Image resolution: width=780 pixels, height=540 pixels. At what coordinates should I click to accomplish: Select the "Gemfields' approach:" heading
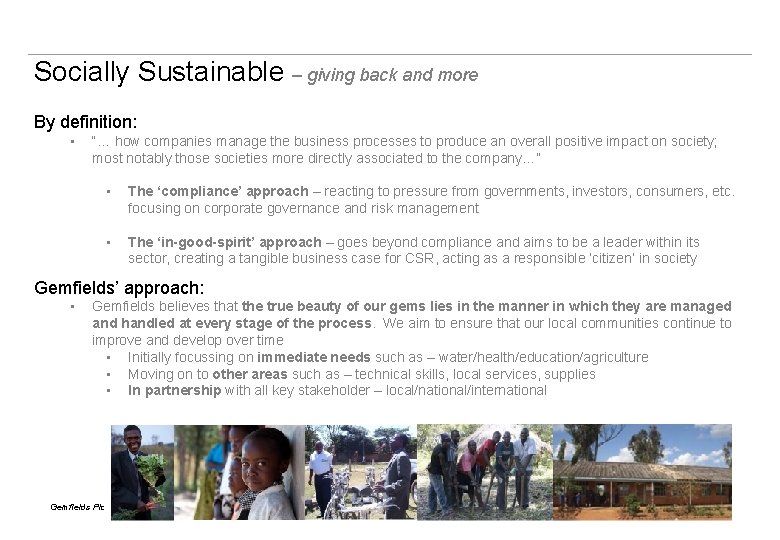(x=118, y=288)
